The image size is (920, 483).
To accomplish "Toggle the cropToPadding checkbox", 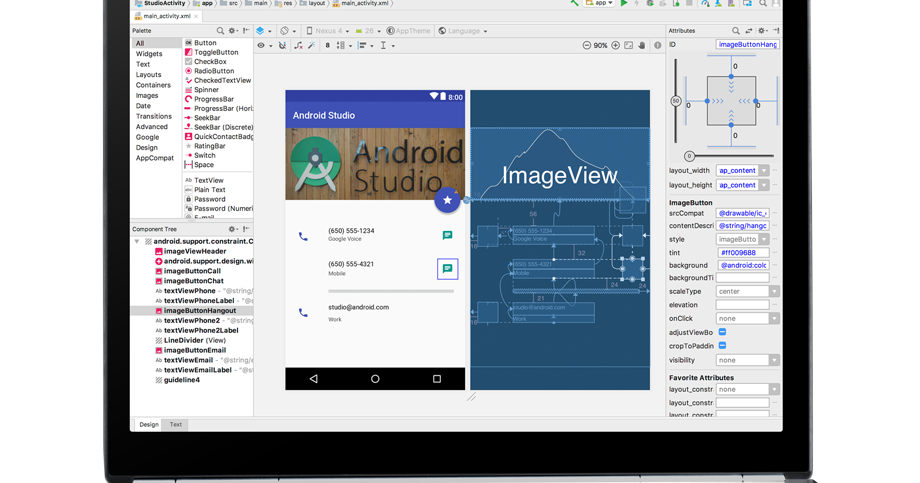I will click(722, 346).
